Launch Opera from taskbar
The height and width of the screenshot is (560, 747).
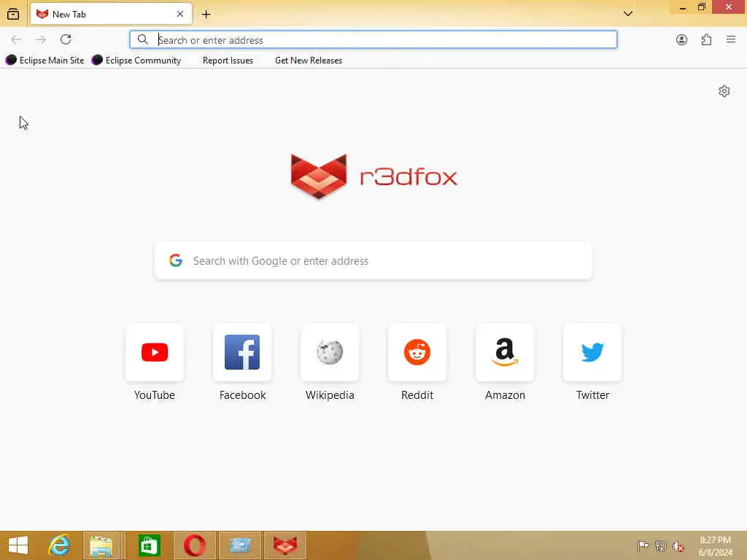pos(195,545)
